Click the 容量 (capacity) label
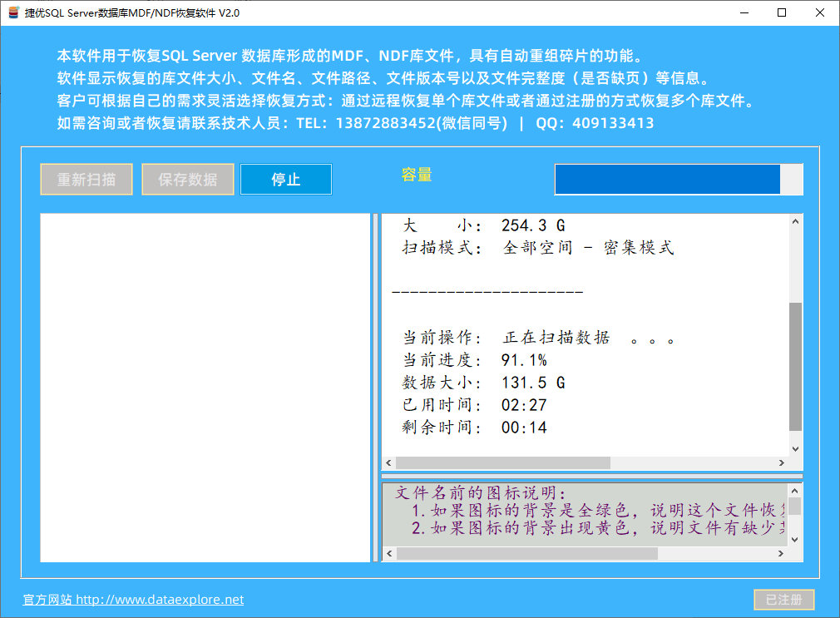Image resolution: width=840 pixels, height=618 pixels. pyautogui.click(x=417, y=175)
